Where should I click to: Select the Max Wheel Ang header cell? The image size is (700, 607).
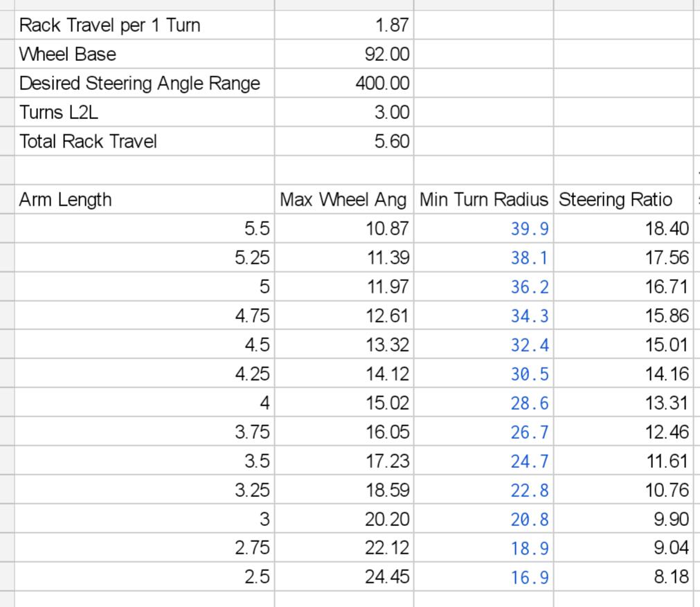[344, 199]
